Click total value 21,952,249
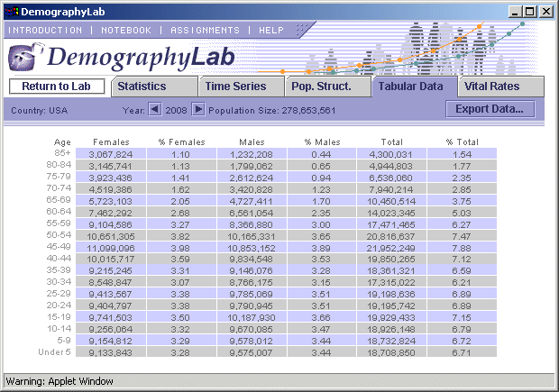Viewport: 559px width, 392px height. tap(390, 249)
